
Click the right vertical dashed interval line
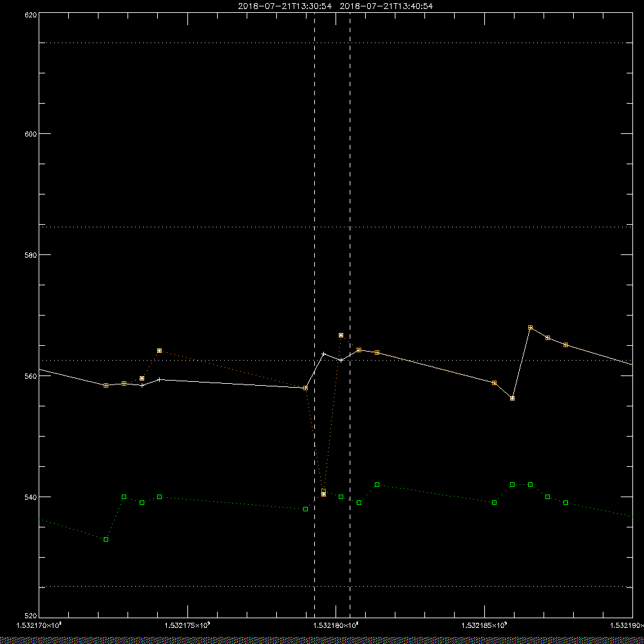click(x=350, y=315)
